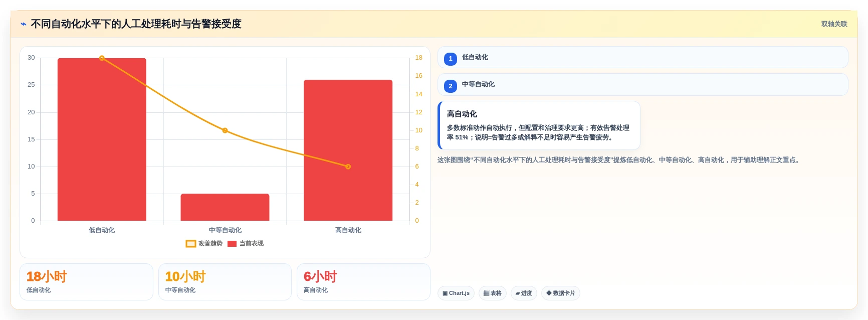Image resolution: width=868 pixels, height=320 pixels.
Task: Select step 2 中等自动化 item
Action: tap(642, 85)
